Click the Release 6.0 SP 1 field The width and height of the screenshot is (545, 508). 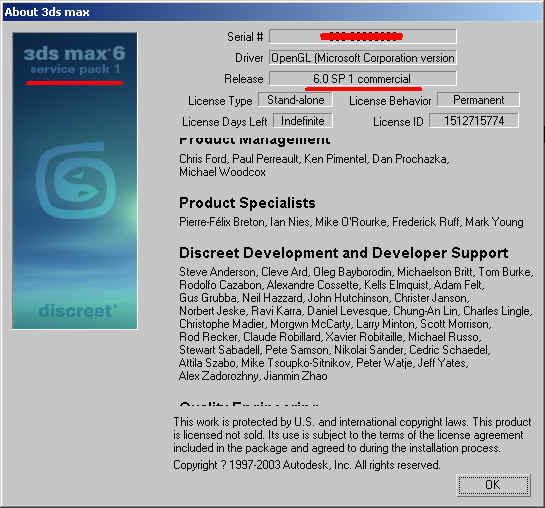(363, 79)
